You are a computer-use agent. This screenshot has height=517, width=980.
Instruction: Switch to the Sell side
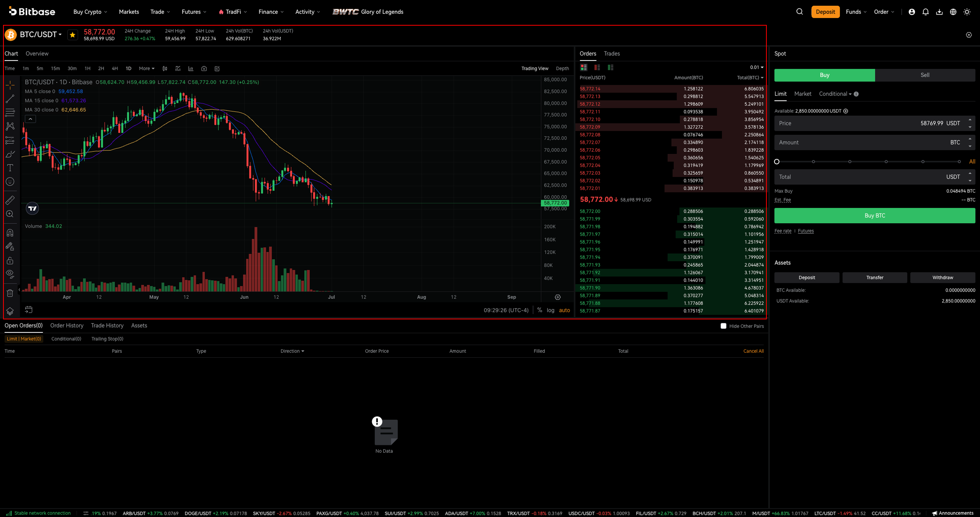coord(925,75)
